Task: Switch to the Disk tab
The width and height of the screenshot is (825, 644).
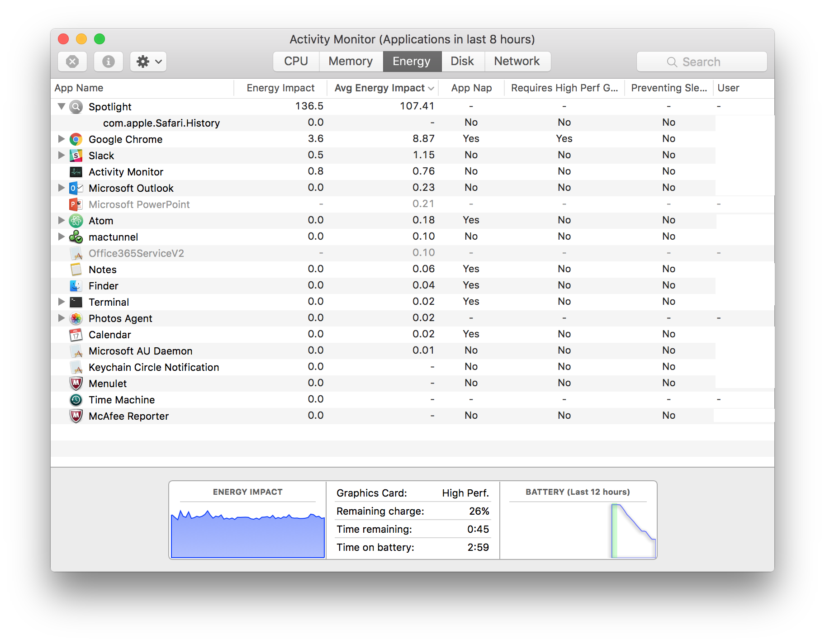Action: pos(463,62)
